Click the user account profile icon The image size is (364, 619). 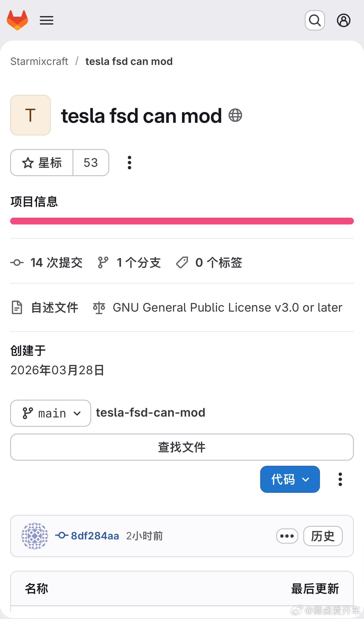click(343, 20)
